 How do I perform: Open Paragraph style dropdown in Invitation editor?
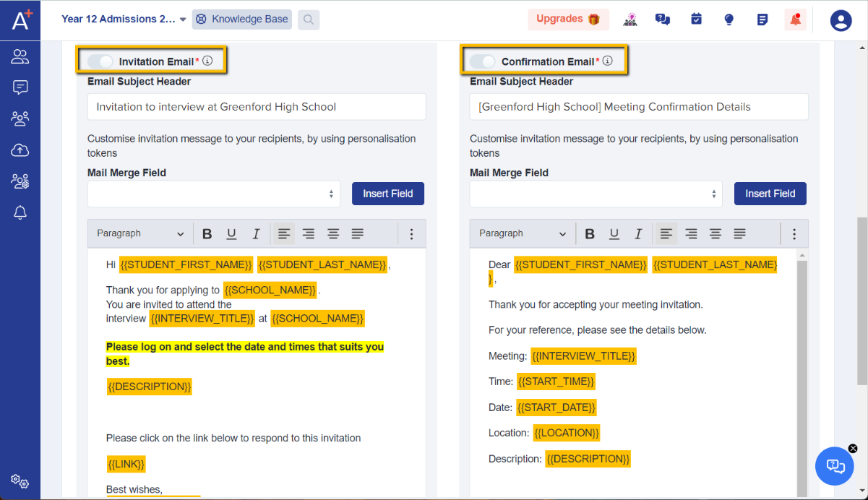(140, 234)
